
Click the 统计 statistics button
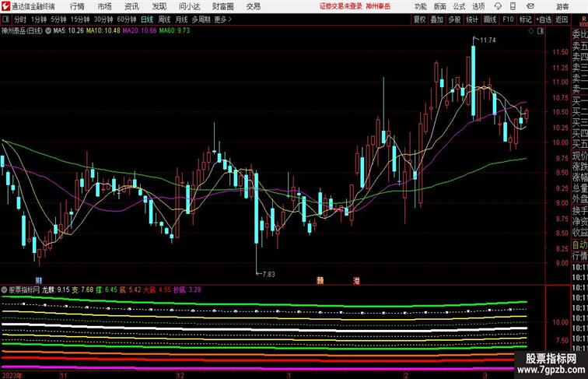pos(472,19)
